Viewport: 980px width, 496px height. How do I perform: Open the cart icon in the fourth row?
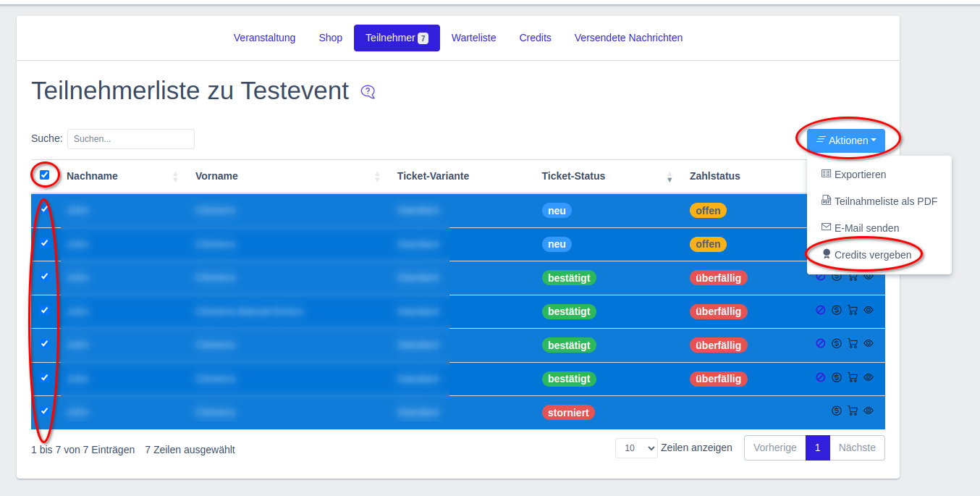coord(853,310)
